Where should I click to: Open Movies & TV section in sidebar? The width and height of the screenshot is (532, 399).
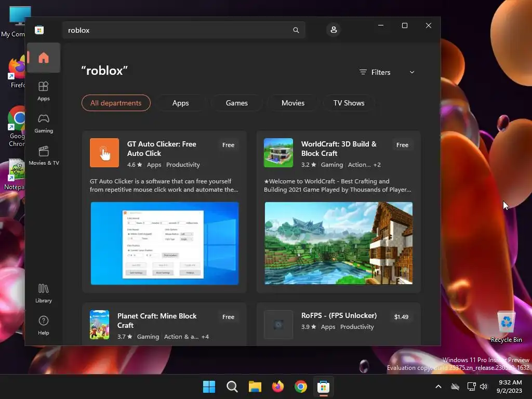(44, 156)
